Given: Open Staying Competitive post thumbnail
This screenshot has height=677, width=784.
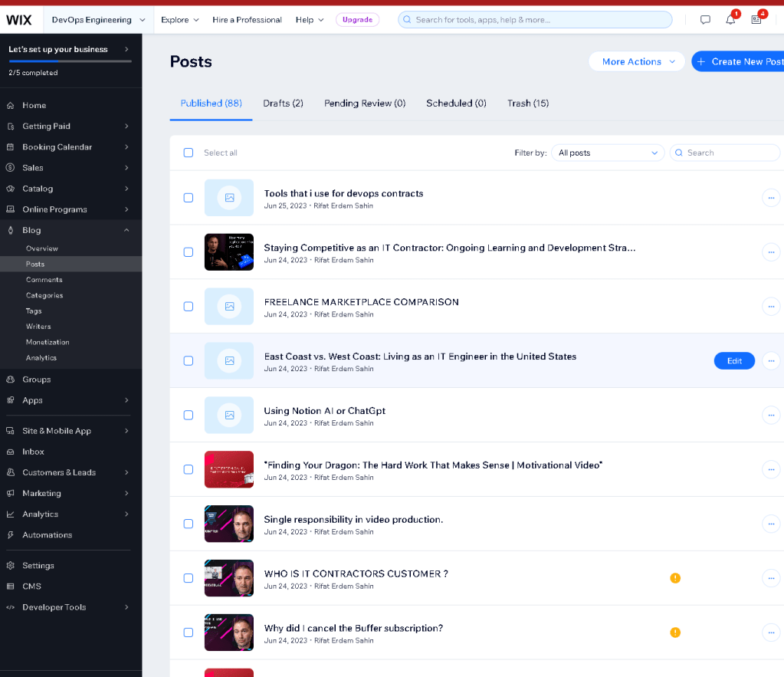Looking at the screenshot, I should (229, 252).
